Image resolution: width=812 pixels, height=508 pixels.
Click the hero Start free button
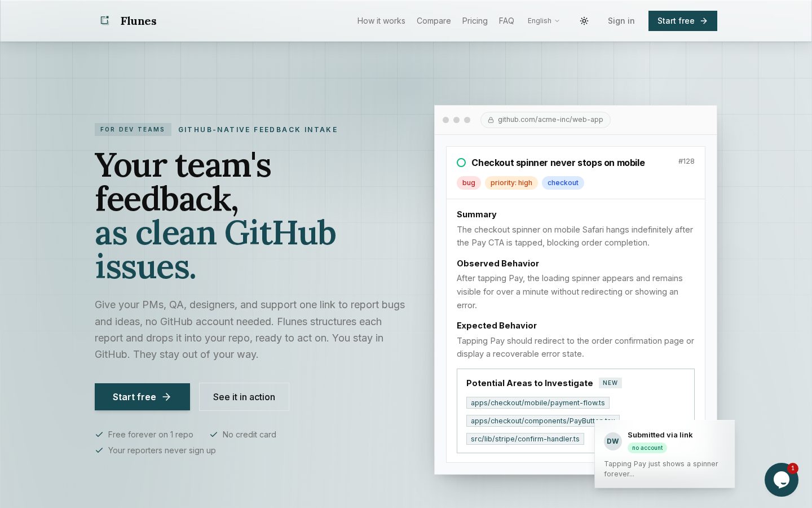coord(142,397)
